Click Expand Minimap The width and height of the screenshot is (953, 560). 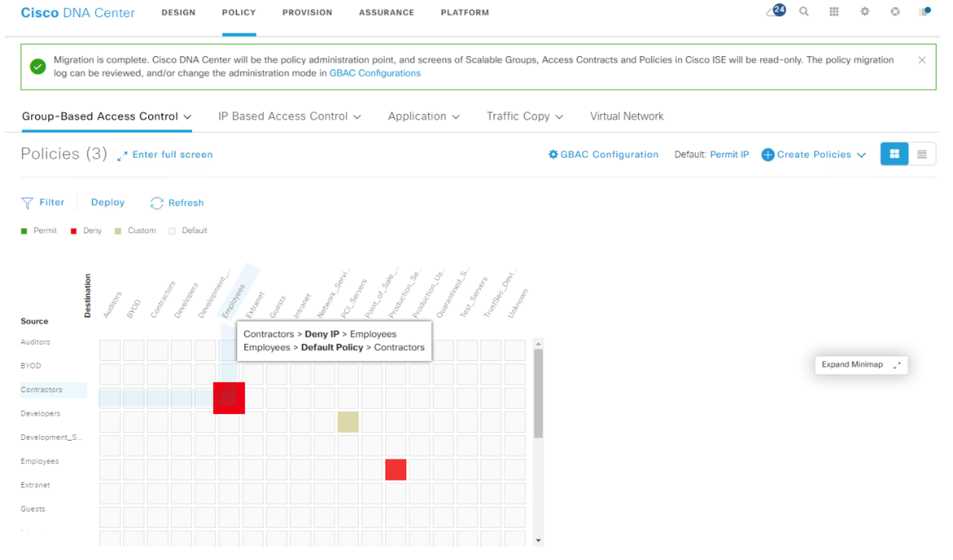(x=861, y=364)
